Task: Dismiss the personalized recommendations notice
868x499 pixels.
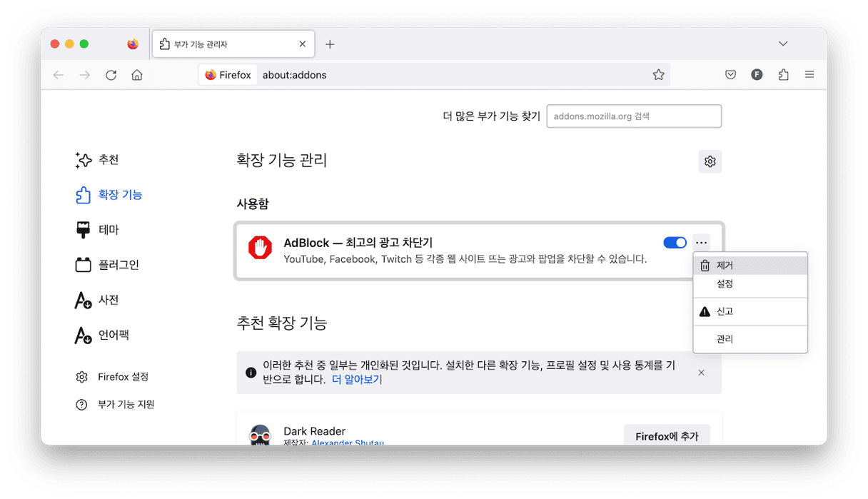Action: [701, 373]
